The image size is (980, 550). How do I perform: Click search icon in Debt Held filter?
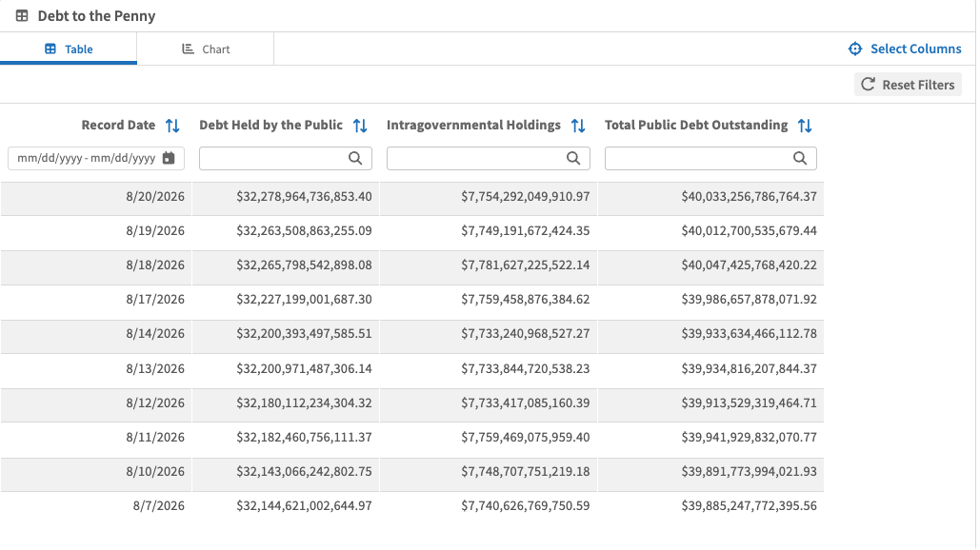pyautogui.click(x=355, y=158)
